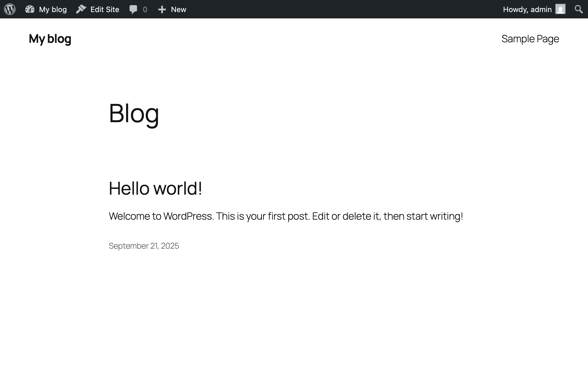Viewport: 588px width, 368px height.
Task: Select the Edit Site pencil icon
Action: coord(81,9)
